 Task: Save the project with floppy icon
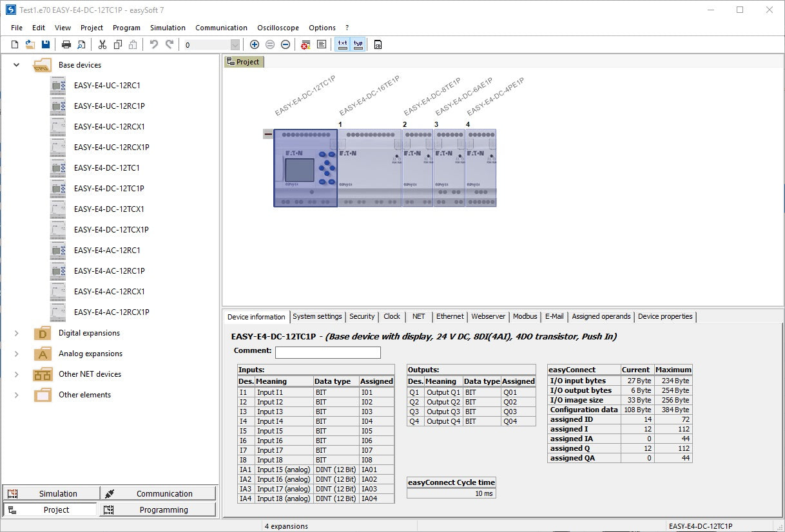46,44
